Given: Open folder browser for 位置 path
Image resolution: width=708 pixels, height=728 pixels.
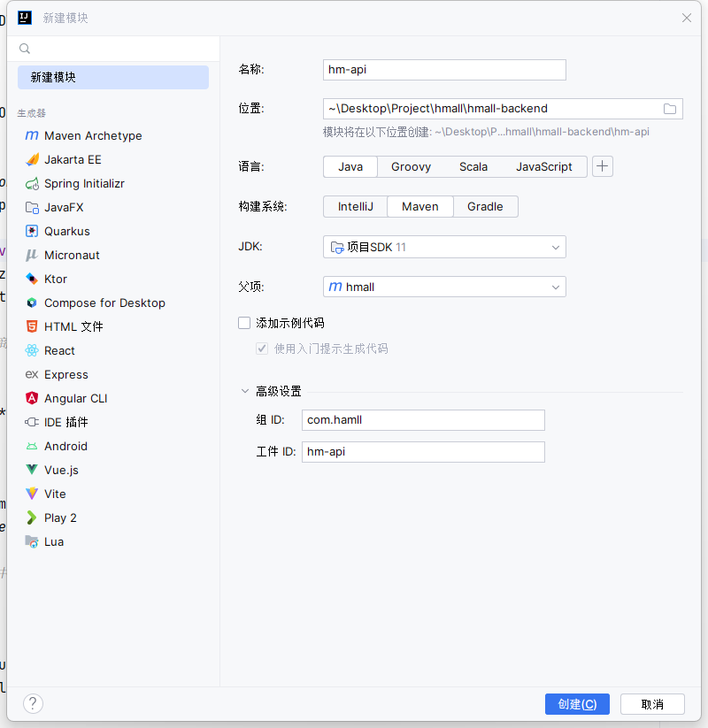Looking at the screenshot, I should coord(669,109).
